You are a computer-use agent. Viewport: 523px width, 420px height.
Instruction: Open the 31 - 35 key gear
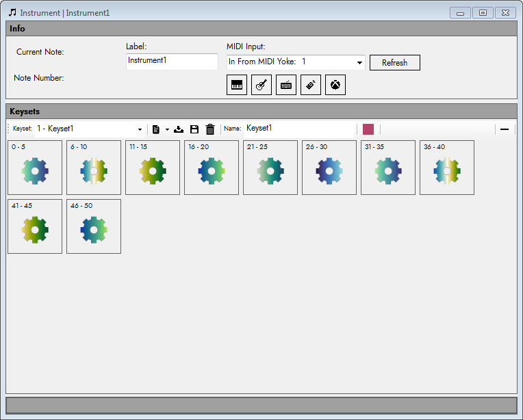[x=388, y=171]
